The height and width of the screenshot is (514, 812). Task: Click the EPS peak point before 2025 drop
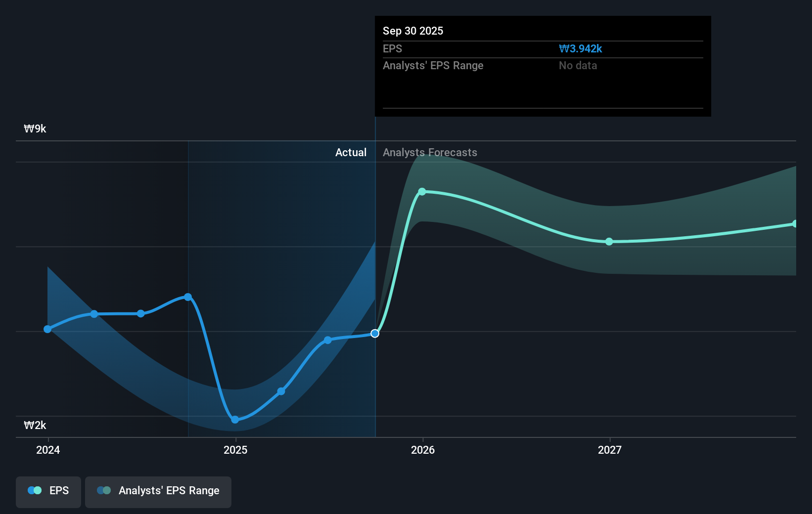[188, 297]
